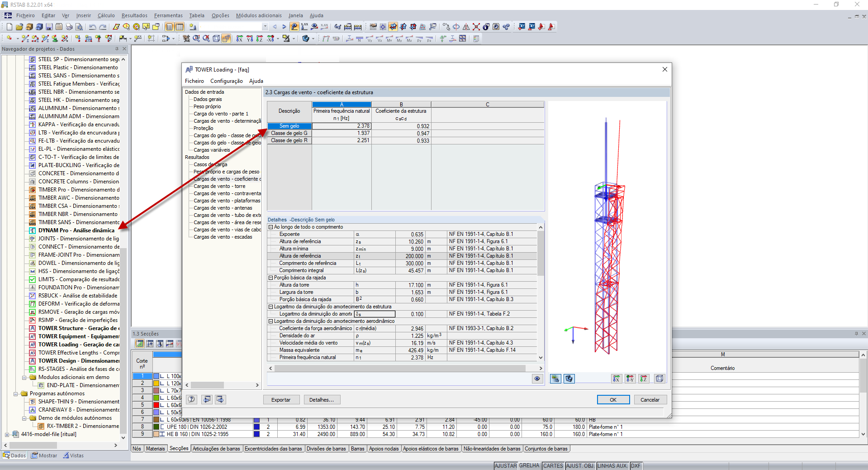
Task: Click the red color swatch of section 5
Action: [x=156, y=405]
